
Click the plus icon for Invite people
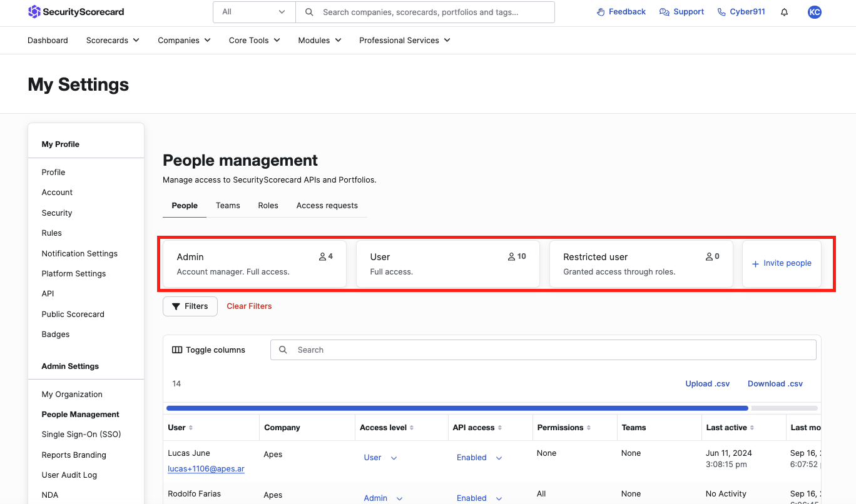click(755, 263)
